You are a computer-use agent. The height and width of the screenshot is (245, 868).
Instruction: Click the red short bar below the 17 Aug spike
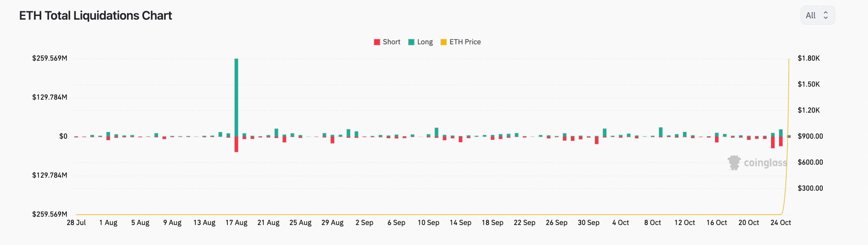(x=236, y=144)
